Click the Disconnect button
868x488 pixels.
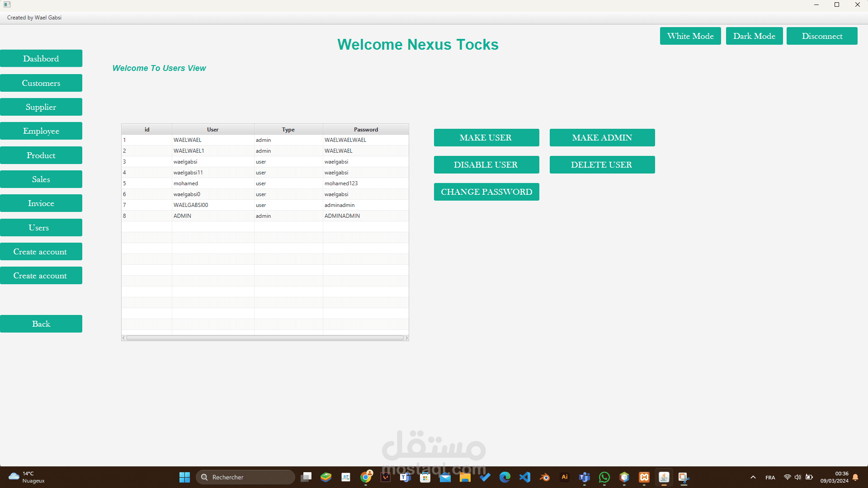point(821,36)
